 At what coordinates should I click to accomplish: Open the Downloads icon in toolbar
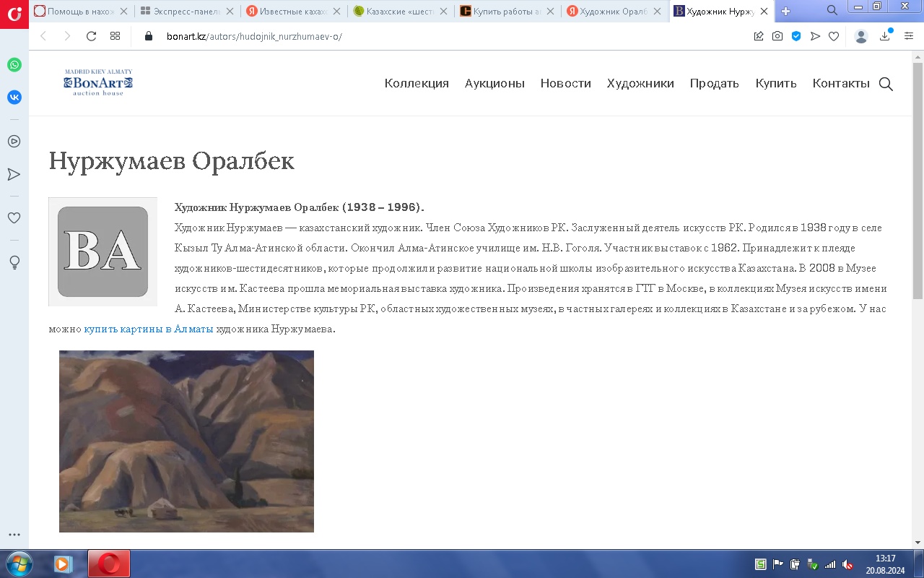[x=885, y=36]
